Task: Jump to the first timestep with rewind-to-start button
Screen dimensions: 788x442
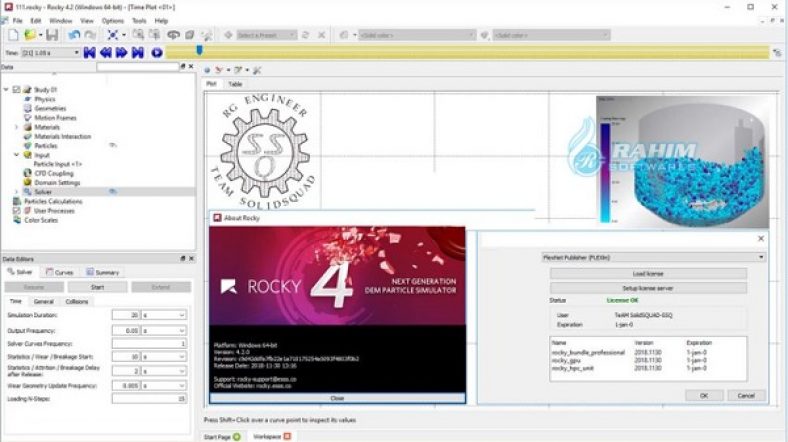Action: click(90, 52)
